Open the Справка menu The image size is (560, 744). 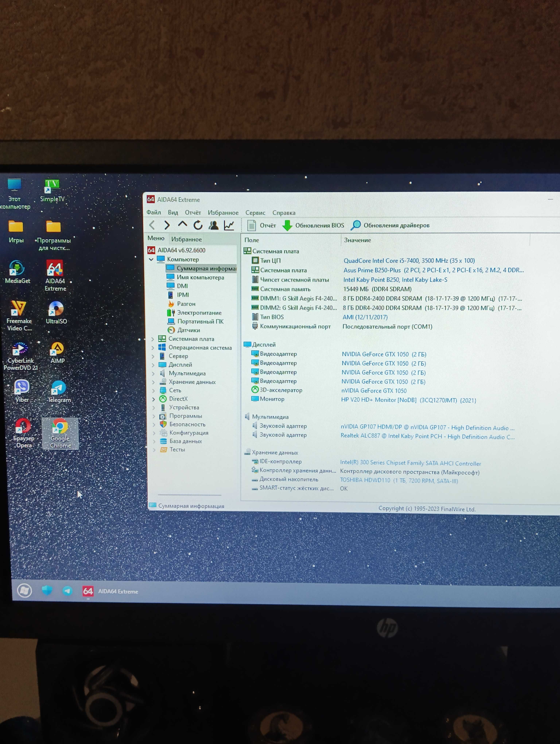tap(284, 213)
